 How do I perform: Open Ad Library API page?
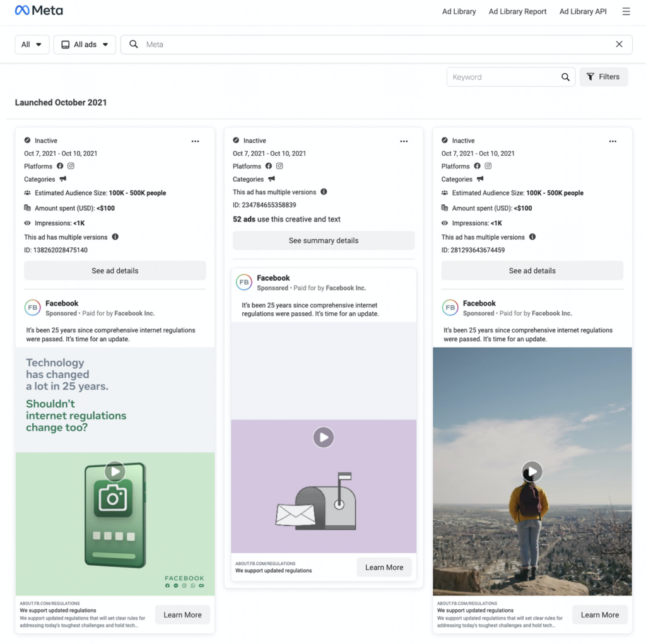(582, 11)
